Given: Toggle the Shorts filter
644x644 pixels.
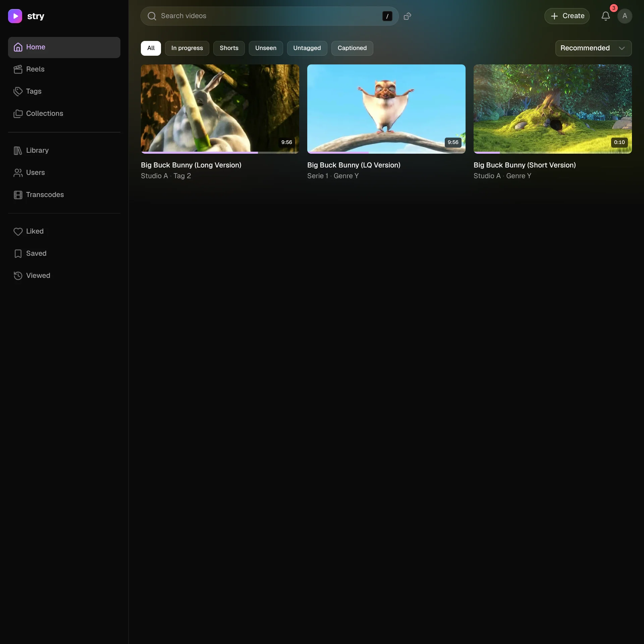Looking at the screenshot, I should coord(229,48).
